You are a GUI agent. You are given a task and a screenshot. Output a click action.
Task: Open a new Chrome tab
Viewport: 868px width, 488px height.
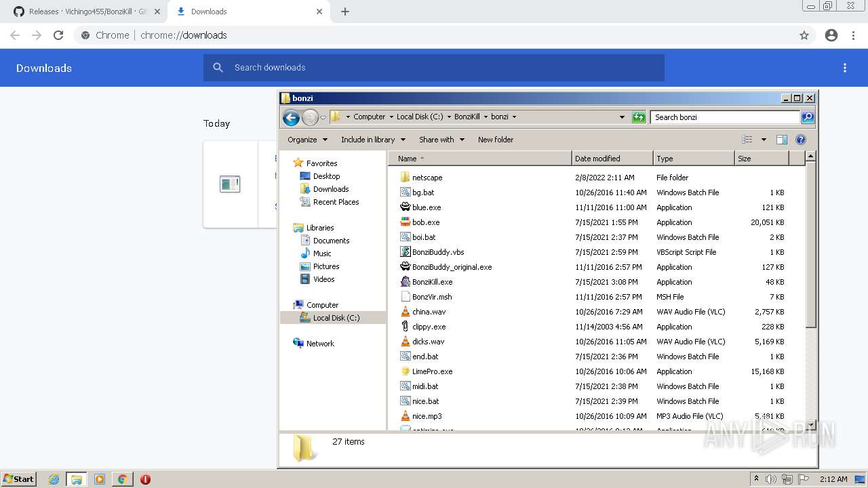click(345, 12)
